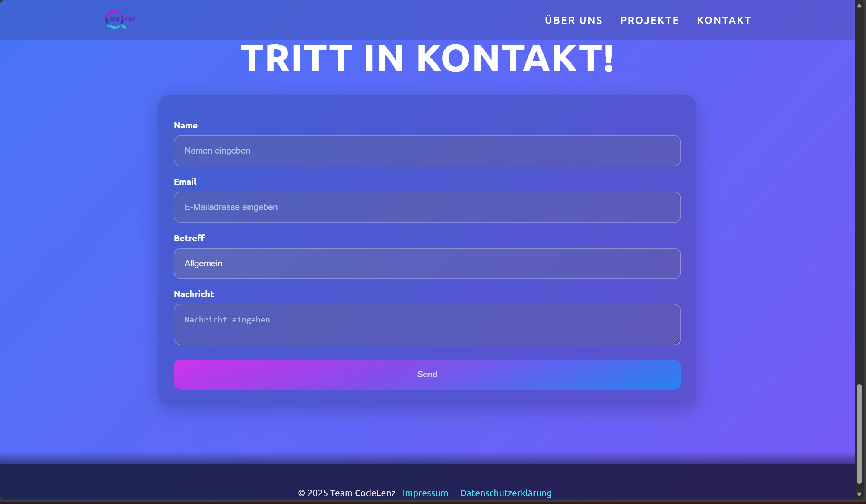
Task: Click the Name field label
Action: pyautogui.click(x=186, y=126)
